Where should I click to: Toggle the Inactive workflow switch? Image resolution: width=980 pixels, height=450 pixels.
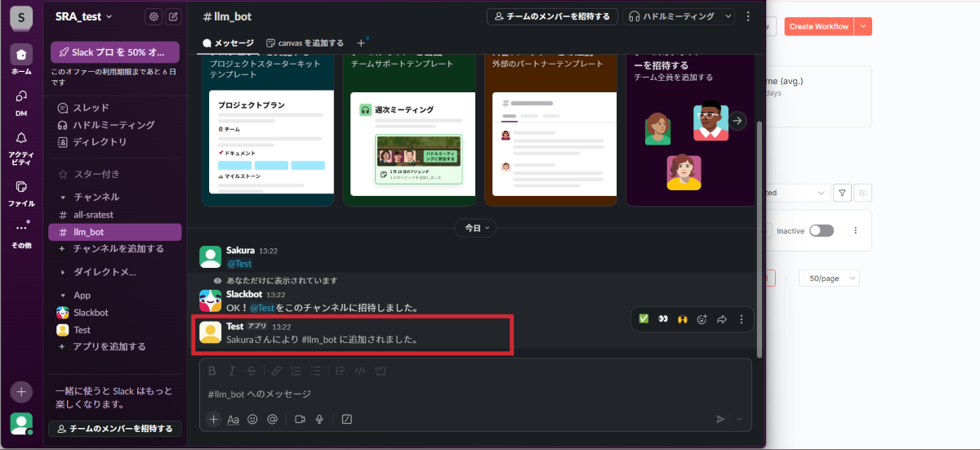pyautogui.click(x=821, y=231)
